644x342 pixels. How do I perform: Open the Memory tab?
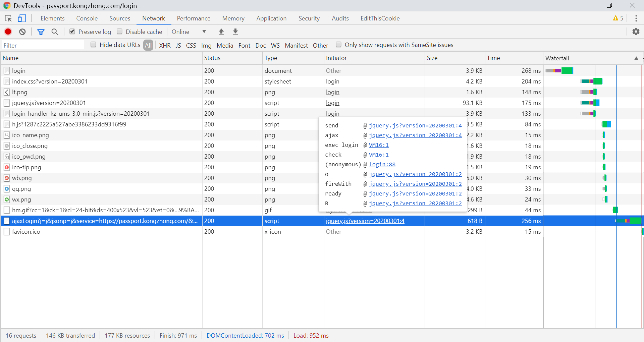(x=233, y=18)
